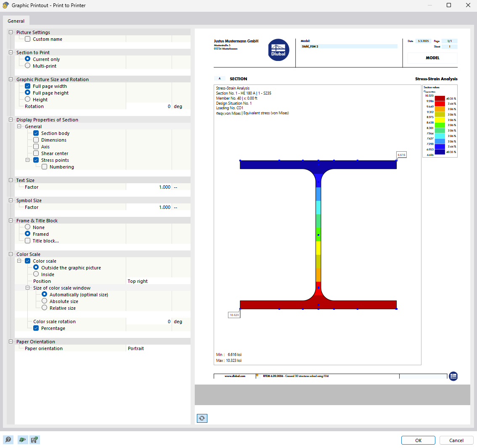
Task: Click the Stress-Strain Analysis header text
Action: click(436, 79)
